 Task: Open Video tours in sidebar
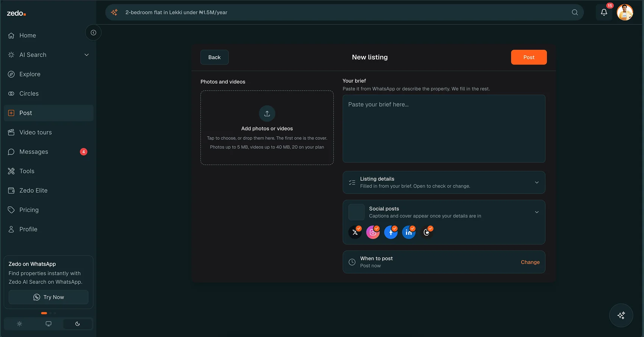click(x=49, y=132)
